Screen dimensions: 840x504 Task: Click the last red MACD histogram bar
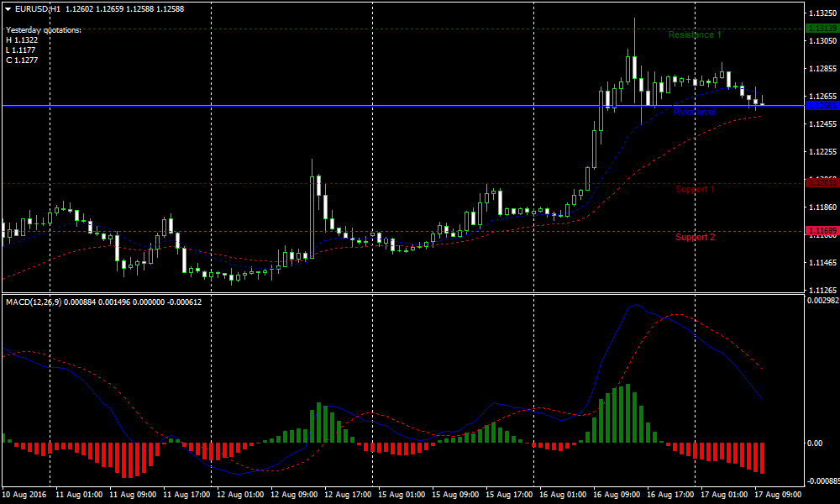coord(763,458)
